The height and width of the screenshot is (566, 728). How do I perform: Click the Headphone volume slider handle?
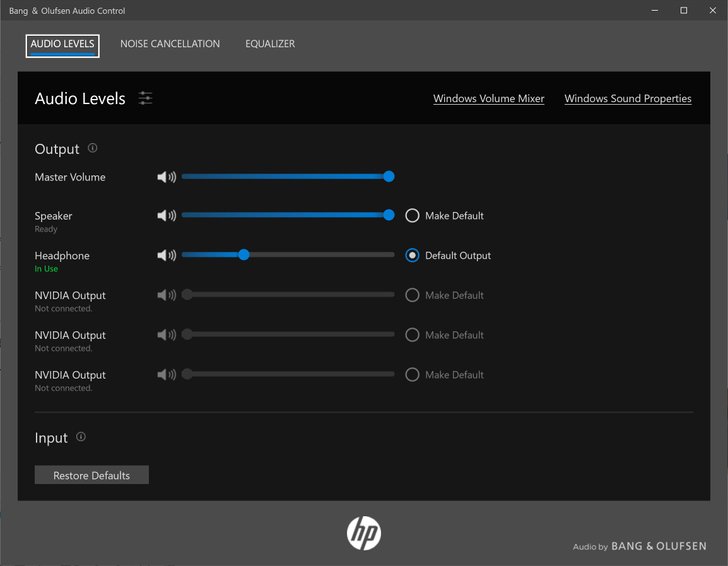coord(243,255)
